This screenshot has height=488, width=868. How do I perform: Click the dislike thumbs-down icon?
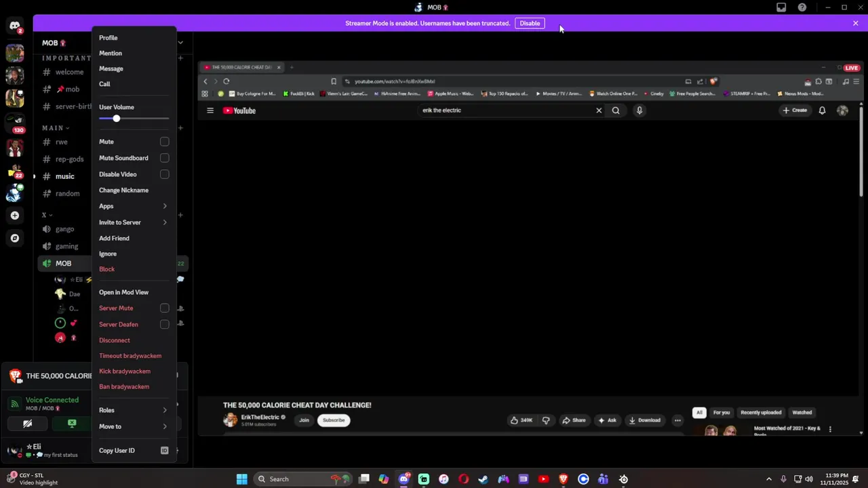click(x=546, y=420)
